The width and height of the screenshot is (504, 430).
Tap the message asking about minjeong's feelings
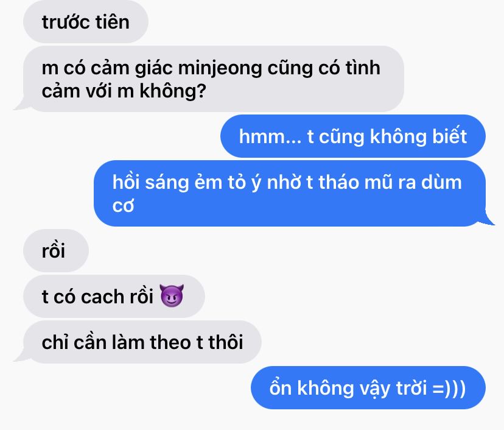[214, 79]
